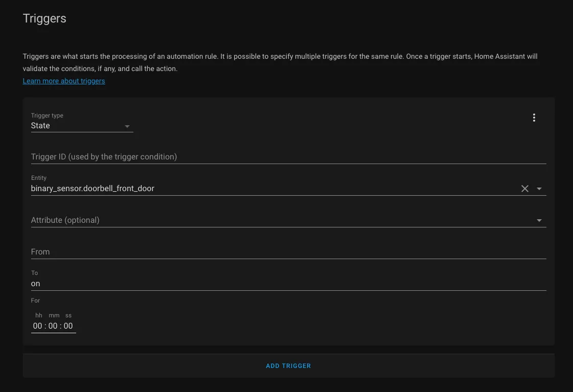Select the To state field showing on
This screenshot has width=573, height=392.
pyautogui.click(x=204, y=284)
